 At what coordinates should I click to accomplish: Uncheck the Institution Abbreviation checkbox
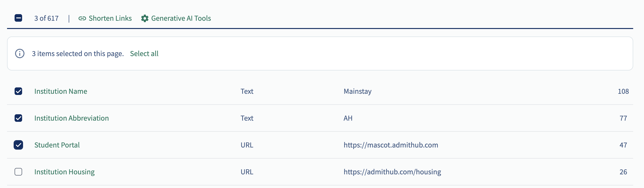coord(18,118)
